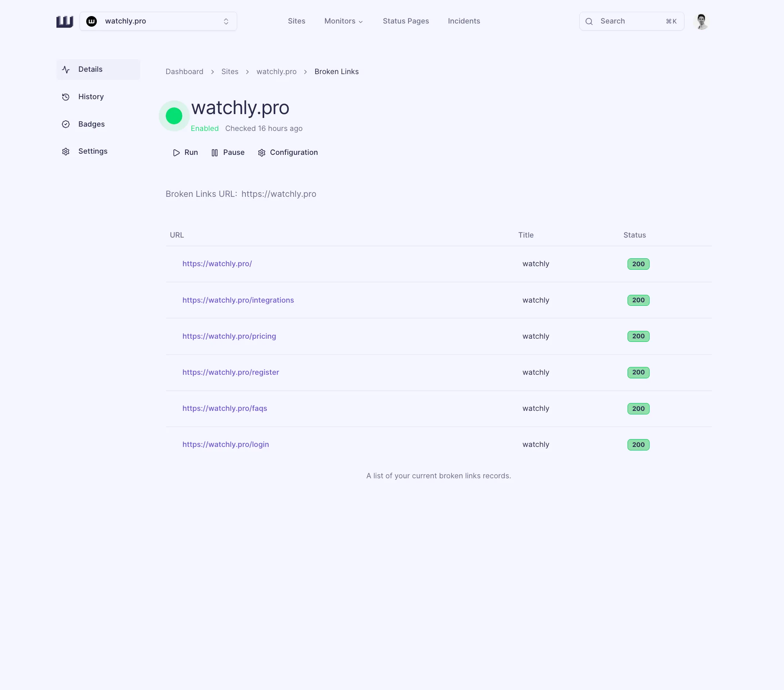Click the History clock icon
Image resolution: width=784 pixels, height=690 pixels.
(66, 97)
